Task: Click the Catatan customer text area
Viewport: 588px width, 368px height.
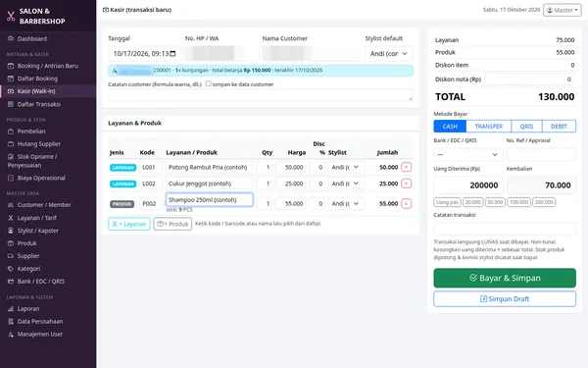Action: click(x=261, y=95)
